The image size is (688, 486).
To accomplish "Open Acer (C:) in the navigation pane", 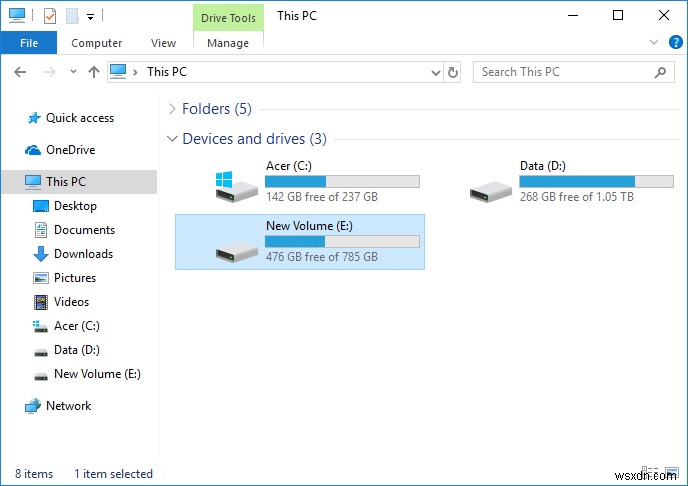I will tap(77, 326).
